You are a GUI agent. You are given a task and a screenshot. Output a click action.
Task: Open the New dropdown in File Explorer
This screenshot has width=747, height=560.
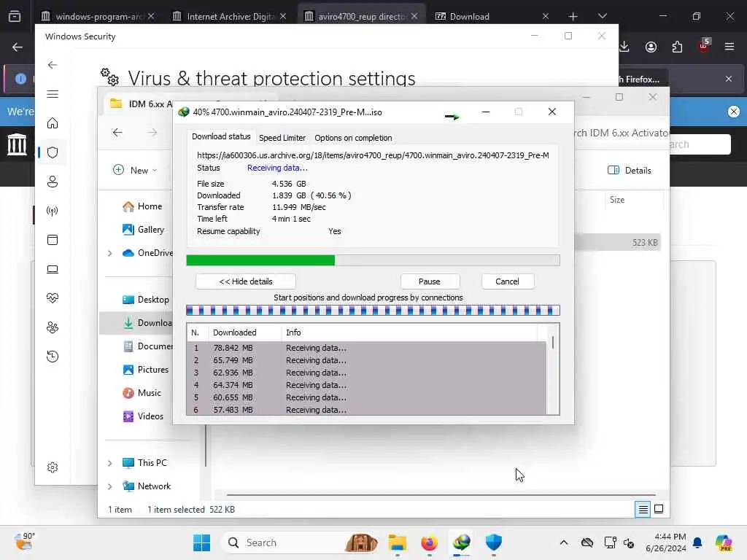(135, 170)
